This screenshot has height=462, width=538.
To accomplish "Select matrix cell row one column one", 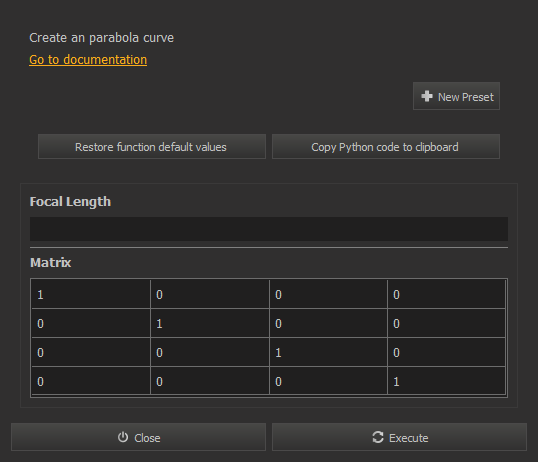I will [91, 294].
